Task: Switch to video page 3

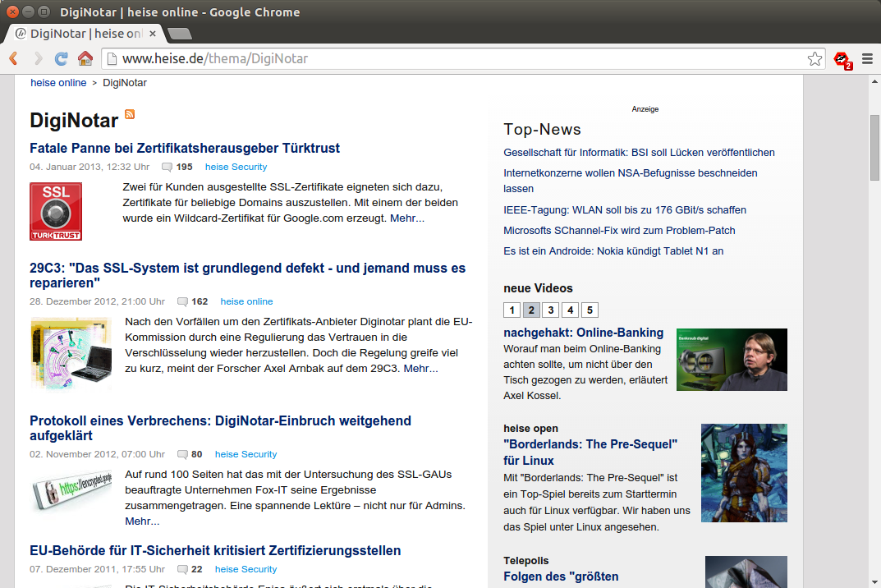Action: (551, 310)
